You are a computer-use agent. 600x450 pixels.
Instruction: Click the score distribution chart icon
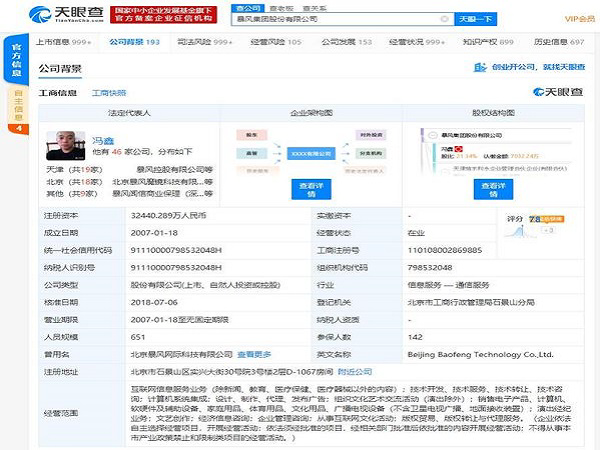[x=518, y=231]
